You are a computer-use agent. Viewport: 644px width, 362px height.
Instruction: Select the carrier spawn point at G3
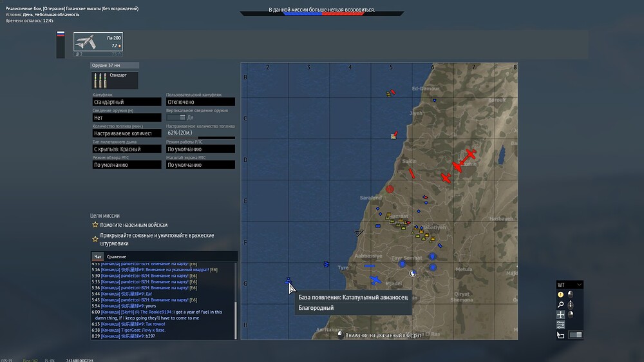[x=289, y=281]
